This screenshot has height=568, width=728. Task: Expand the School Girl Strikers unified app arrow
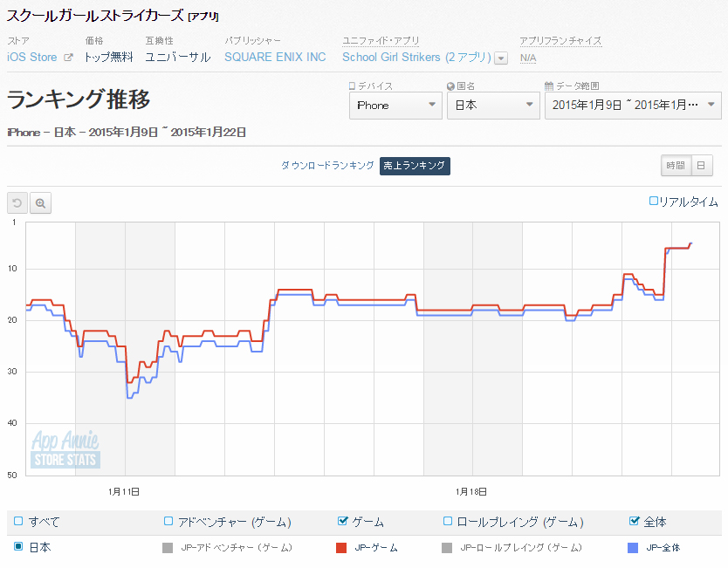pyautogui.click(x=501, y=58)
